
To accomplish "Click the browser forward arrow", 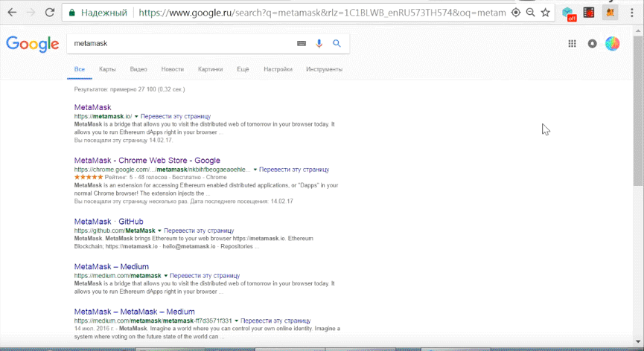I will (31, 13).
